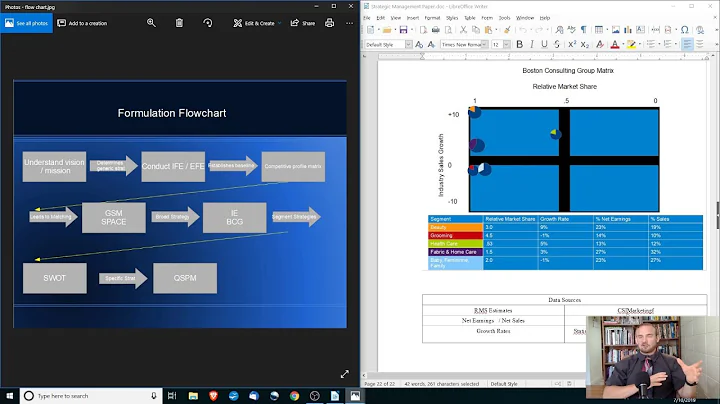Screen dimensions: 720x404
Task: Open the highlighting color dropdown arrow
Action: pos(640,45)
